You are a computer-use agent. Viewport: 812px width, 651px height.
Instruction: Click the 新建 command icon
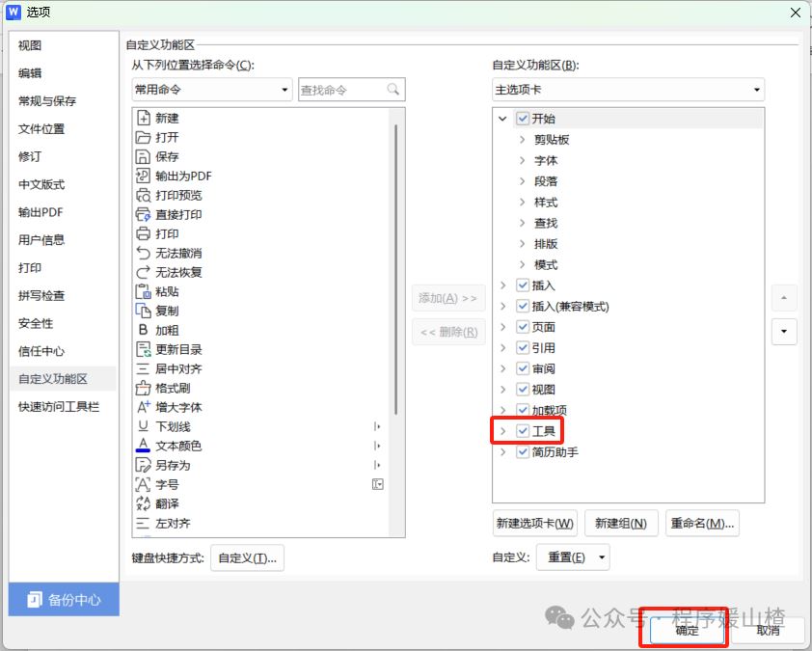point(143,118)
